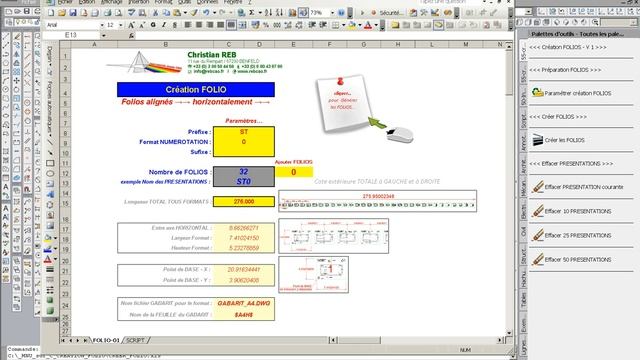The height and width of the screenshot is (360, 640).
Task: Launch the Chart Wizard icon
Action: 292,13
